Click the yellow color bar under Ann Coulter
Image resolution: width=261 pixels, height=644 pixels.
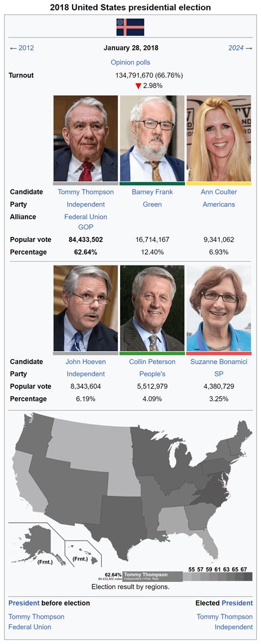pos(219,183)
